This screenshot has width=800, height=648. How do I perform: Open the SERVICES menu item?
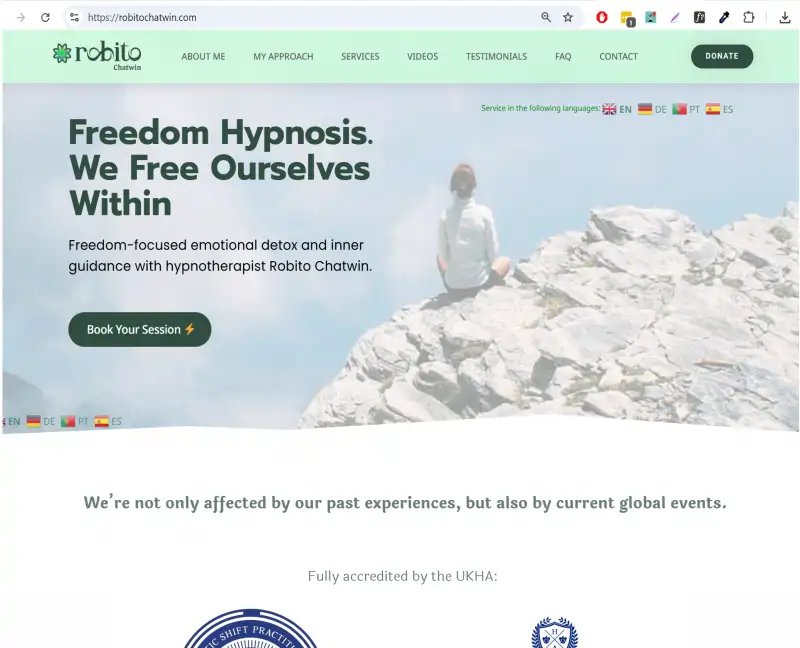[360, 57]
